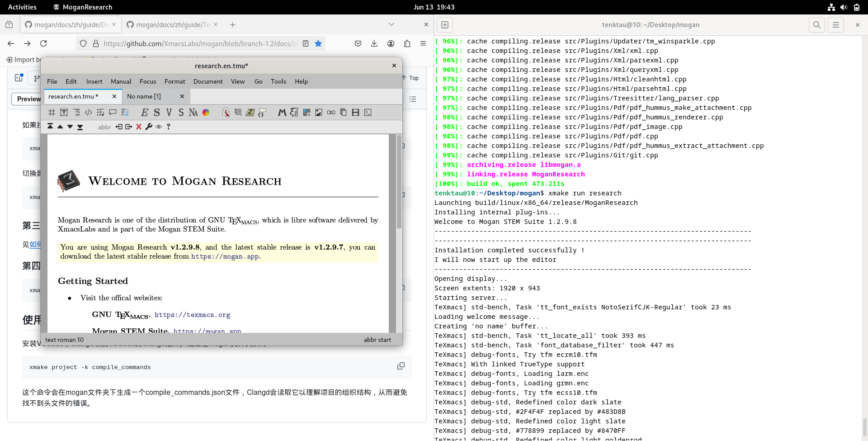Click the V verbatim style icon
The height and width of the screenshot is (441, 868).
tap(169, 113)
